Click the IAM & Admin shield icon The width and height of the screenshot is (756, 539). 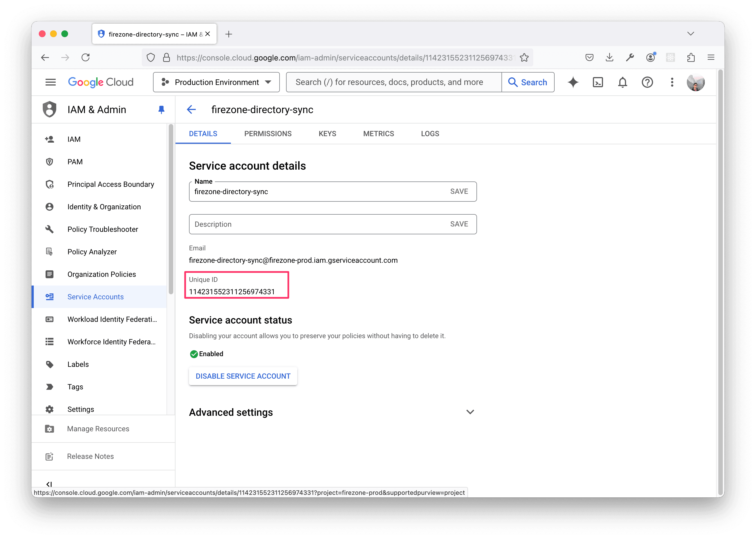49,110
